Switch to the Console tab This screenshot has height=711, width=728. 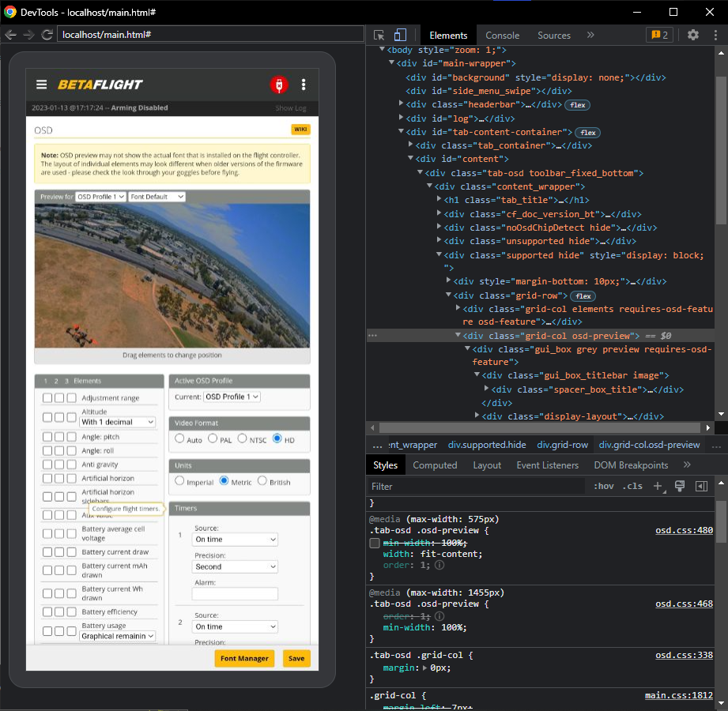click(503, 36)
